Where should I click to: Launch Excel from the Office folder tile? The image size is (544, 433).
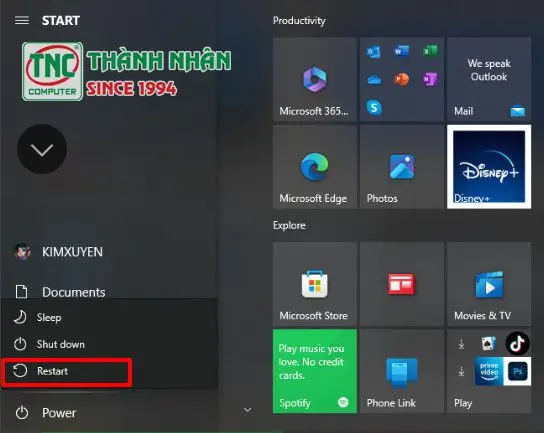pos(430,52)
